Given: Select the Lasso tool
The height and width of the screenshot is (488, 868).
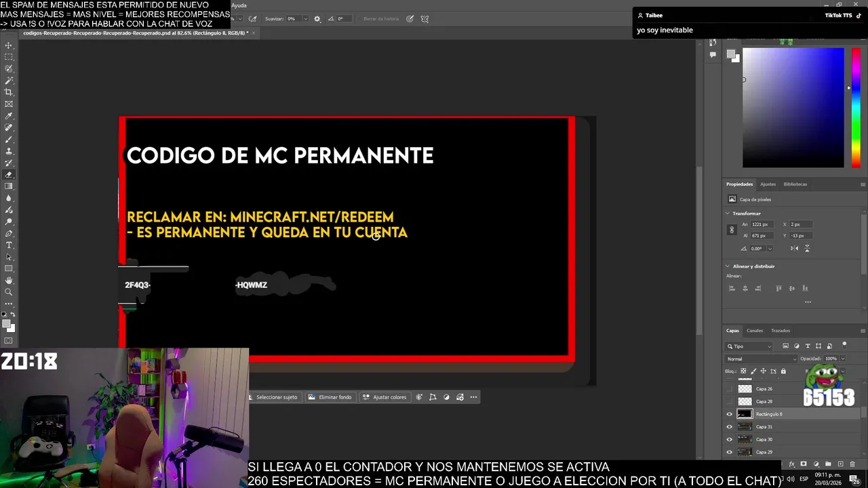Looking at the screenshot, I should point(9,68).
